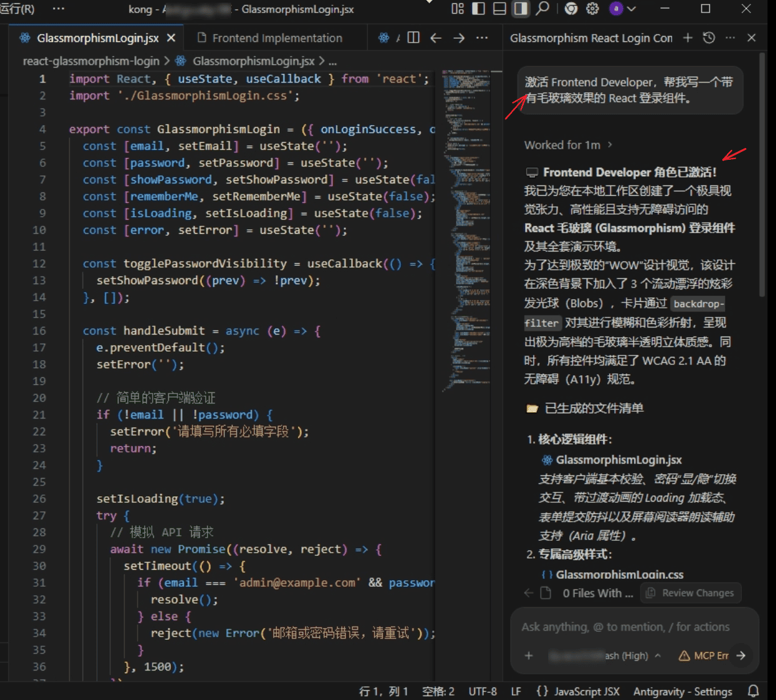Go forward with the right arrow
This screenshot has height=700, width=776.
coord(459,38)
